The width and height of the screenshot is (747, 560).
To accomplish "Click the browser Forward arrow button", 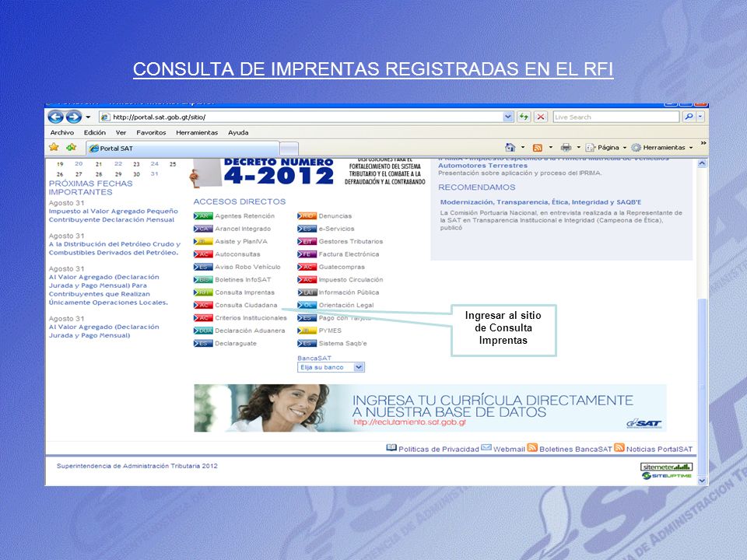I will click(73, 117).
